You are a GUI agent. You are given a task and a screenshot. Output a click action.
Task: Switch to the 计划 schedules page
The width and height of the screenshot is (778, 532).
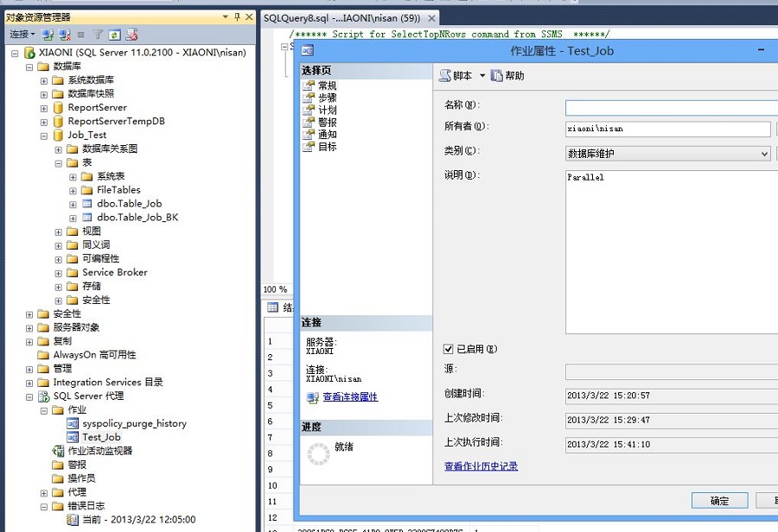(x=327, y=111)
